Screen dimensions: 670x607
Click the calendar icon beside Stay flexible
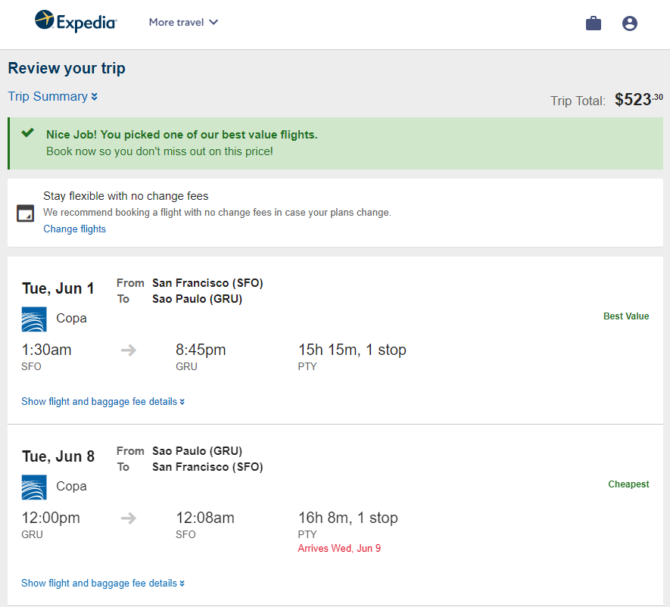click(25, 213)
